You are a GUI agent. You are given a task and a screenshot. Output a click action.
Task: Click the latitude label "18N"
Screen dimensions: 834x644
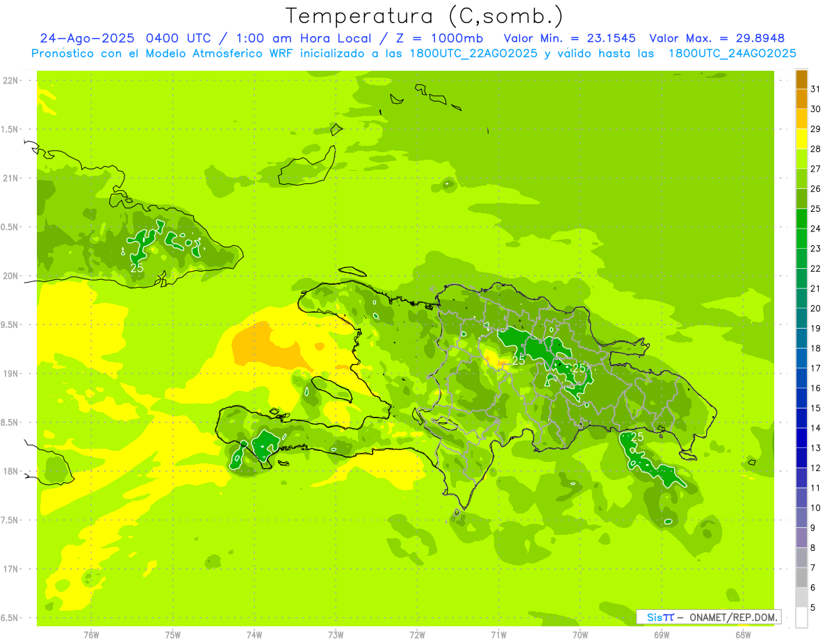pos(10,472)
